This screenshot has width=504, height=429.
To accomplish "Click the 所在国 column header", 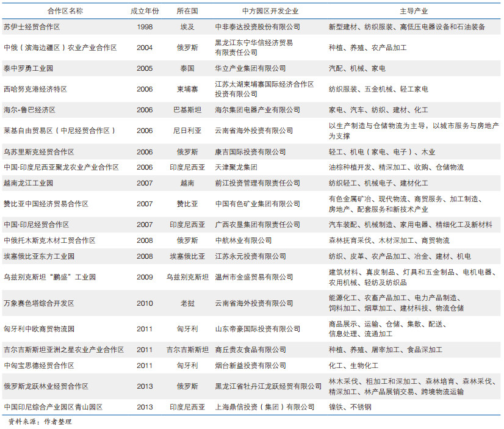I will coord(187,11).
